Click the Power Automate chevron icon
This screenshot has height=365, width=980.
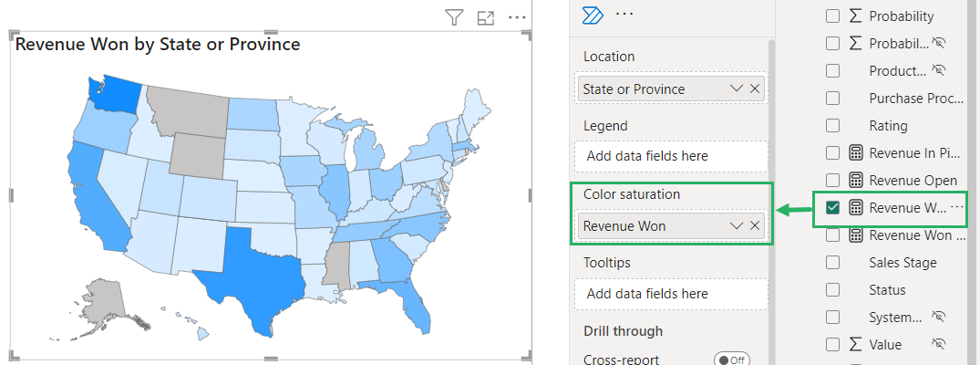[593, 15]
